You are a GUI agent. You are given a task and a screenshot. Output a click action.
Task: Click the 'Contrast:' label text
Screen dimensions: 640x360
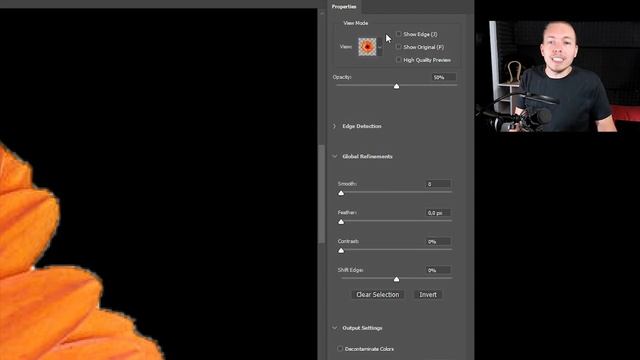click(x=348, y=242)
